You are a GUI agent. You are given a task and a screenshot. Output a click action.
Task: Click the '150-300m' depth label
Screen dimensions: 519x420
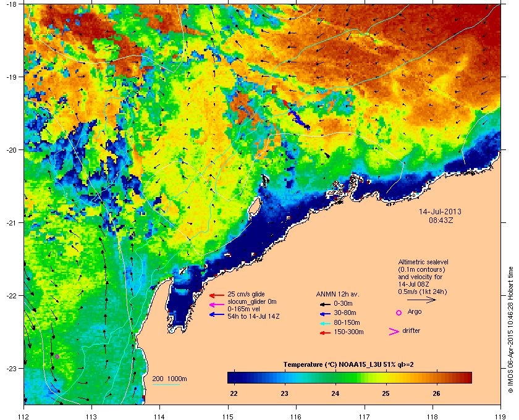click(348, 332)
